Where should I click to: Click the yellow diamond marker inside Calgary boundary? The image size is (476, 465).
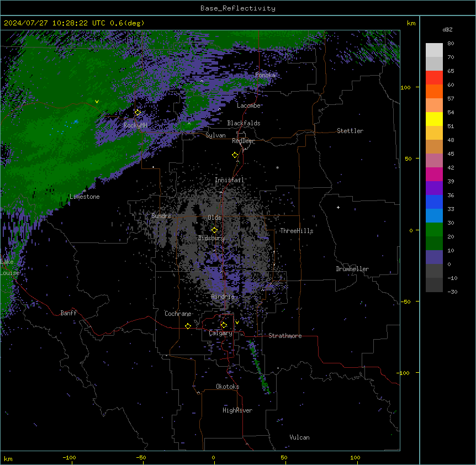[x=224, y=325]
